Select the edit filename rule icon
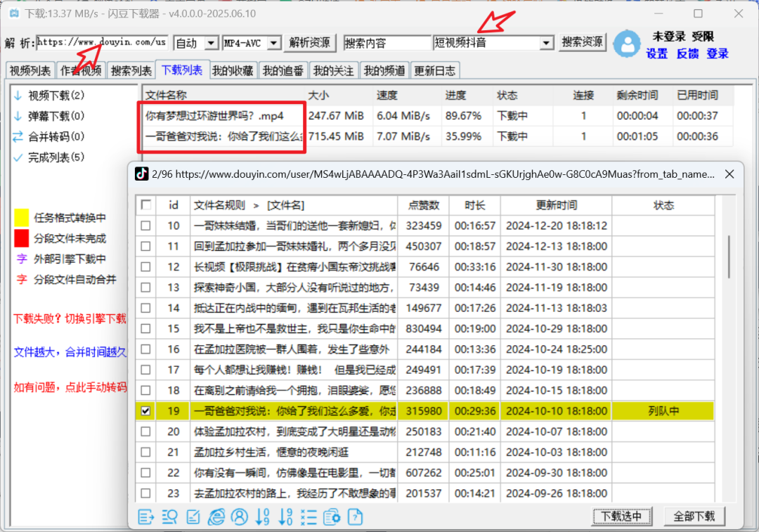759x532 pixels. click(x=193, y=517)
